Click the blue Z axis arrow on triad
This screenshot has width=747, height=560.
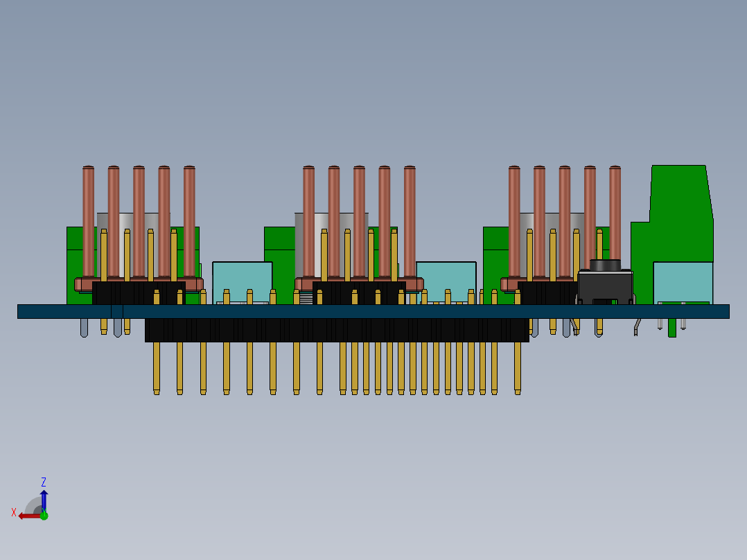click(44, 500)
